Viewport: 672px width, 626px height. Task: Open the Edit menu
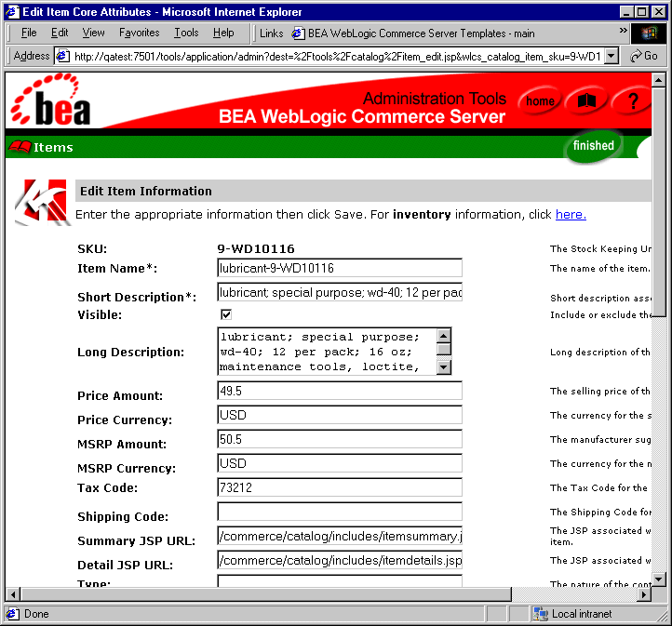pyautogui.click(x=60, y=33)
